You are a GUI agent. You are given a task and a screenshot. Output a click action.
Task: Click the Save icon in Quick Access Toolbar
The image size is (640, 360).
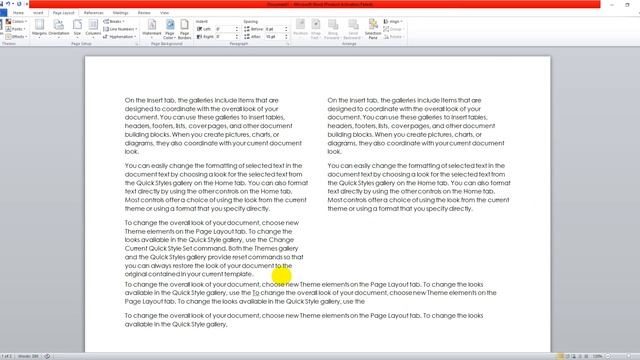(1, 4)
